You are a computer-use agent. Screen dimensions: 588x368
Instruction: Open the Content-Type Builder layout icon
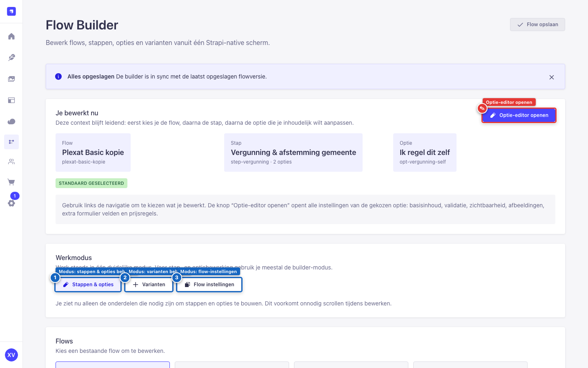click(11, 100)
